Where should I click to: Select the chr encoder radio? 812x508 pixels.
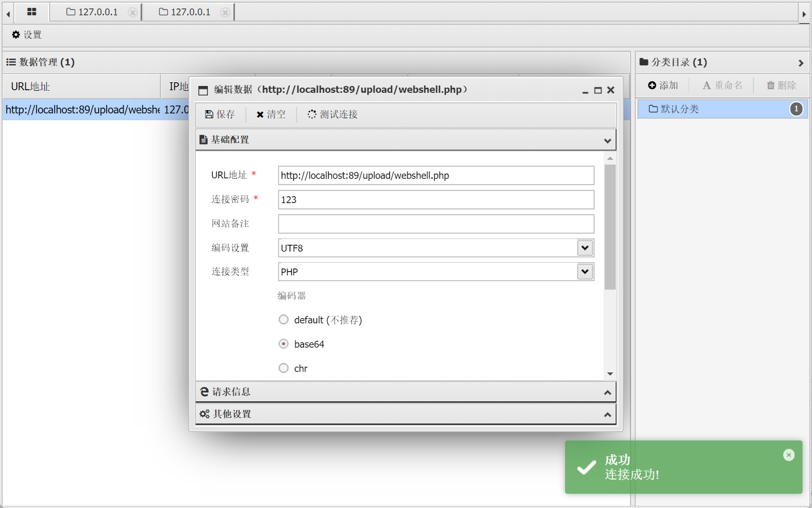(x=283, y=368)
